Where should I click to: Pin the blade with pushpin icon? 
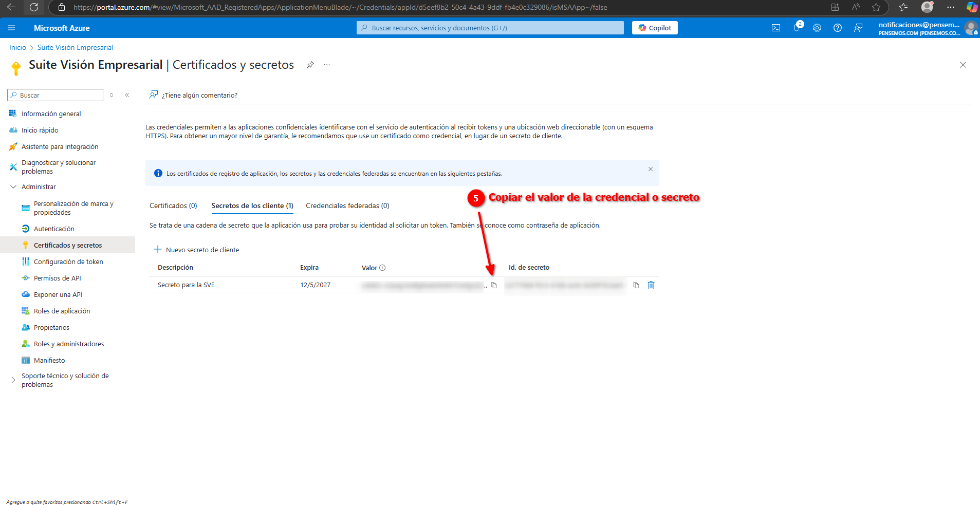pyautogui.click(x=310, y=65)
